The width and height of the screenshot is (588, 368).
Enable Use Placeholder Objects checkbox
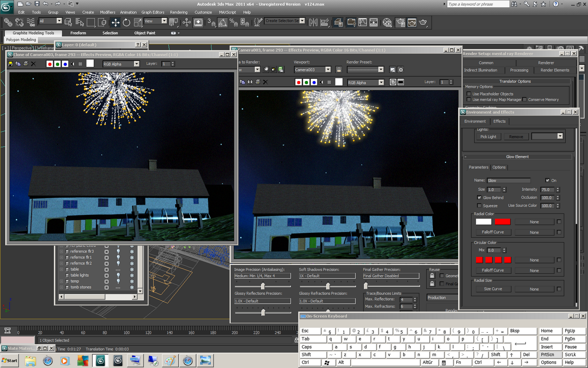(469, 94)
